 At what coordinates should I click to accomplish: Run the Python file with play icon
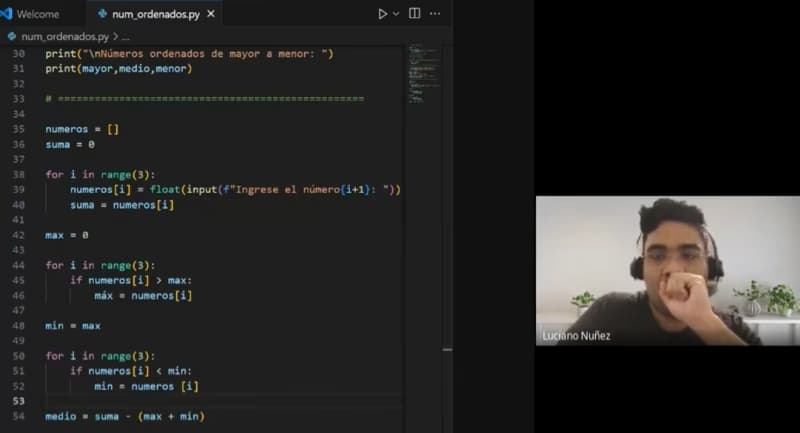click(x=382, y=14)
